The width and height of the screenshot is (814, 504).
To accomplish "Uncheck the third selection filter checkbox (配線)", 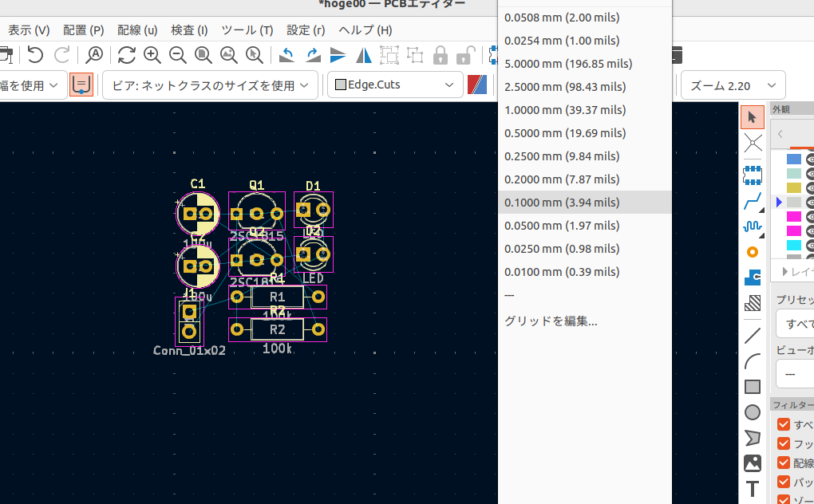I will [x=784, y=463].
